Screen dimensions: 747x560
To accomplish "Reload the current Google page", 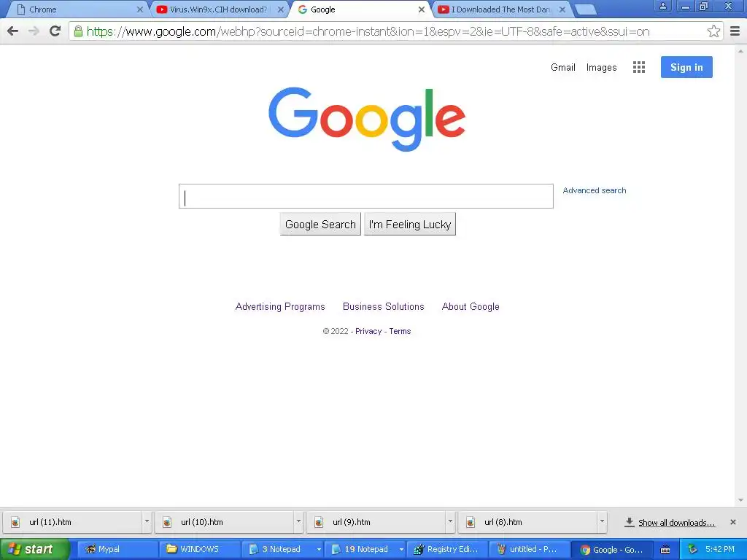I will coord(55,31).
